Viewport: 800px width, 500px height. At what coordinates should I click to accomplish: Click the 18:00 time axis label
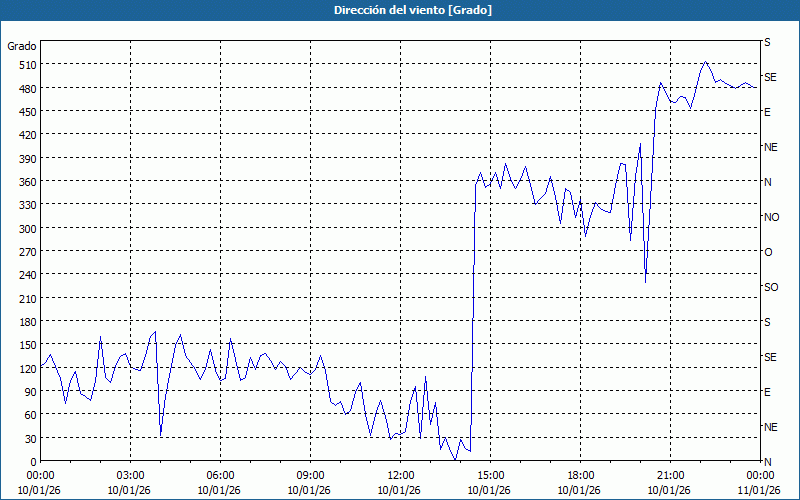pyautogui.click(x=580, y=475)
